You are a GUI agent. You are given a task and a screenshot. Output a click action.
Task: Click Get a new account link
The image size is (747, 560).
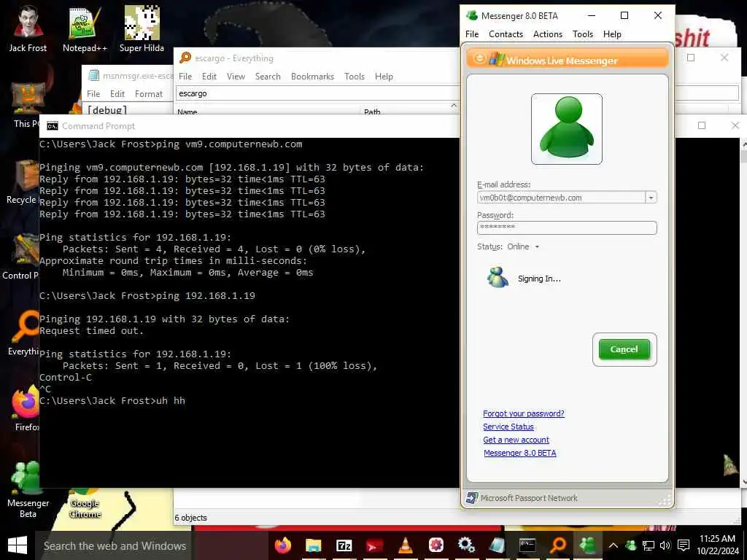point(516,440)
